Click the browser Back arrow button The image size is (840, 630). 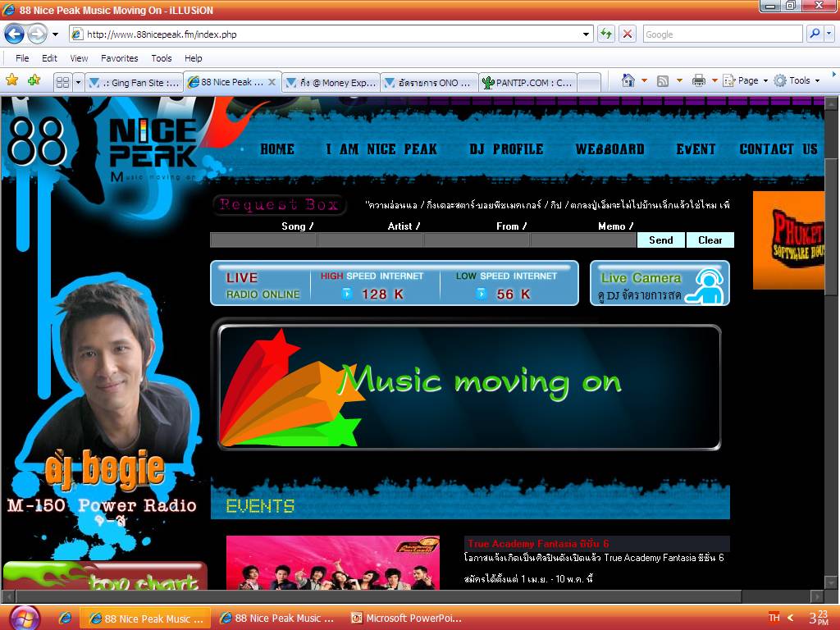point(15,34)
